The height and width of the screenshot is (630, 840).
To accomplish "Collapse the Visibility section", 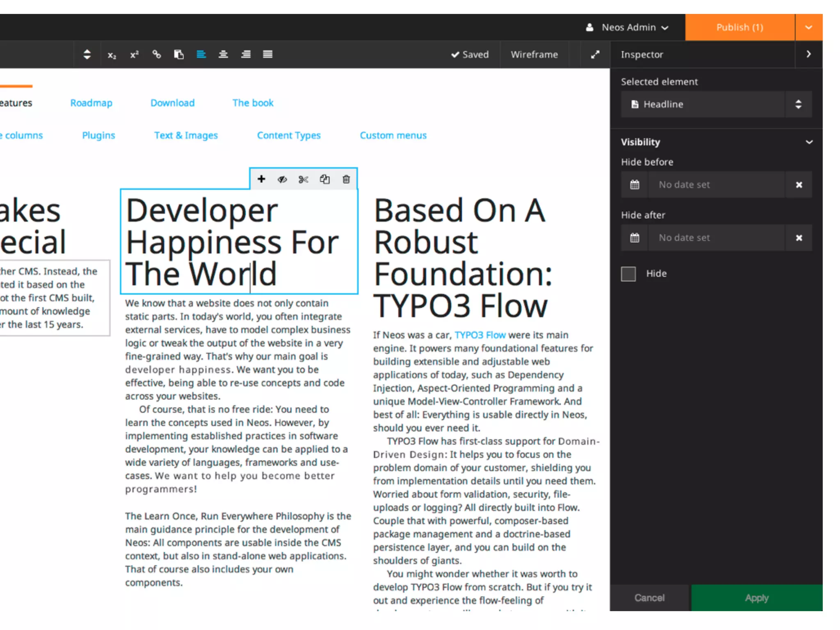I will pyautogui.click(x=809, y=142).
